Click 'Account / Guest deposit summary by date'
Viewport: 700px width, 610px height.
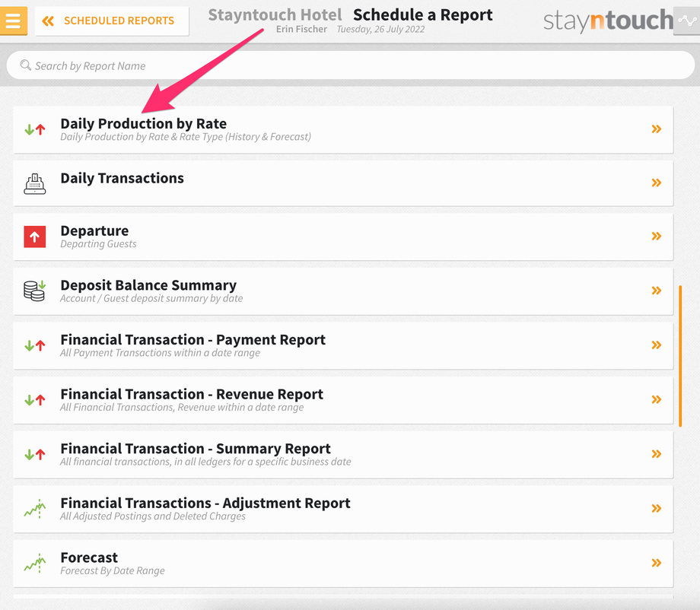tap(151, 298)
